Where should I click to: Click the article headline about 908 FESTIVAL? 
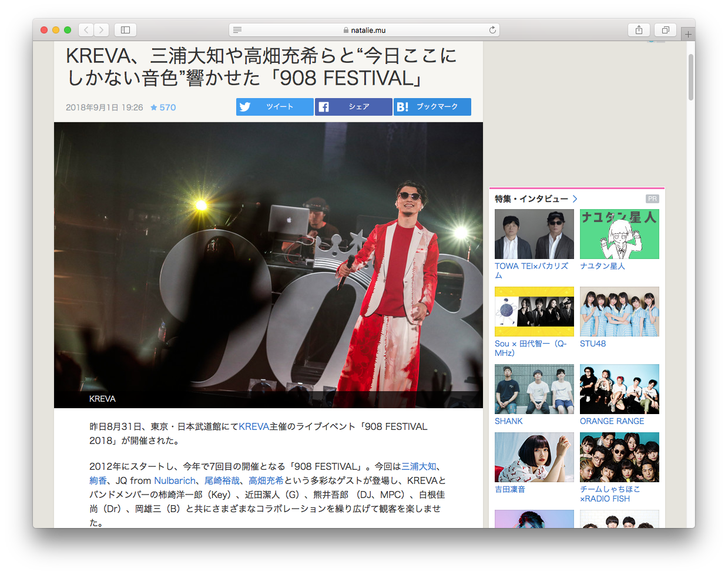(x=261, y=67)
